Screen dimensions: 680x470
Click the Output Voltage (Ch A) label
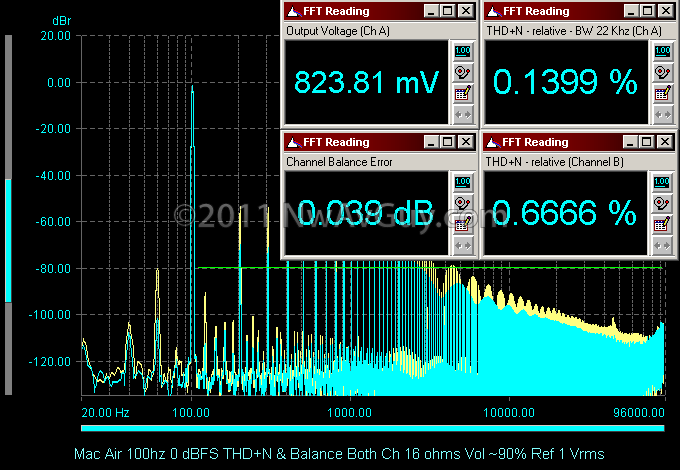[338, 31]
